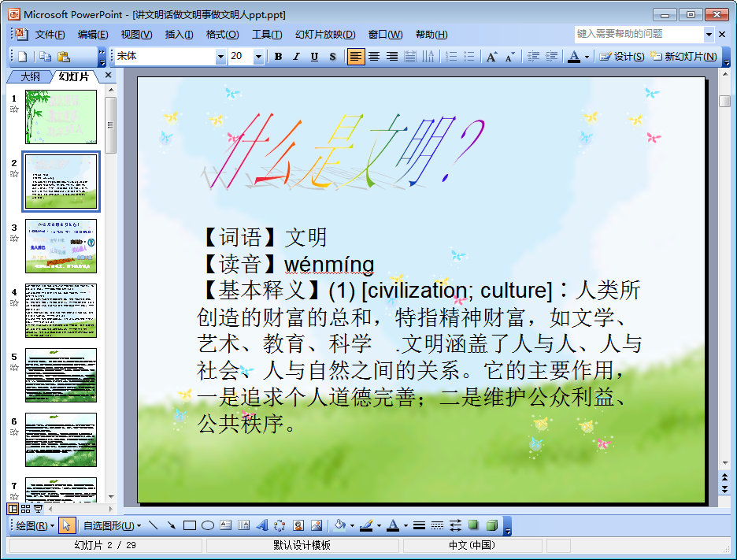Click the Insert Picture icon
The width and height of the screenshot is (737, 560).
tap(317, 525)
